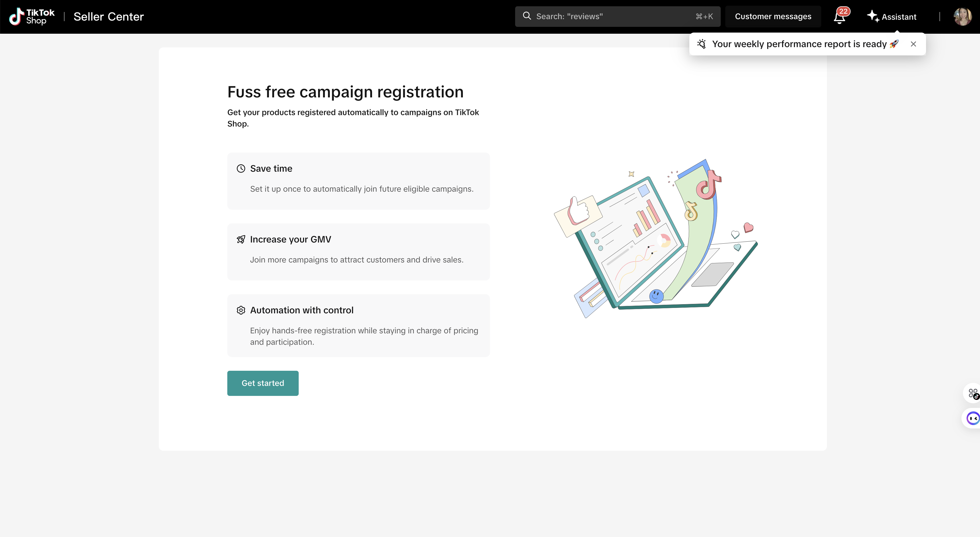
Task: Click the ⌘+K shortcut hint
Action: 704,16
